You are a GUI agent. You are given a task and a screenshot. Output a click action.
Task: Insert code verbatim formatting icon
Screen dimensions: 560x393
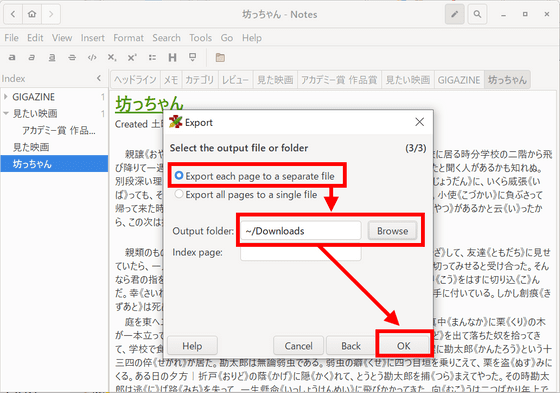pyautogui.click(x=92, y=57)
